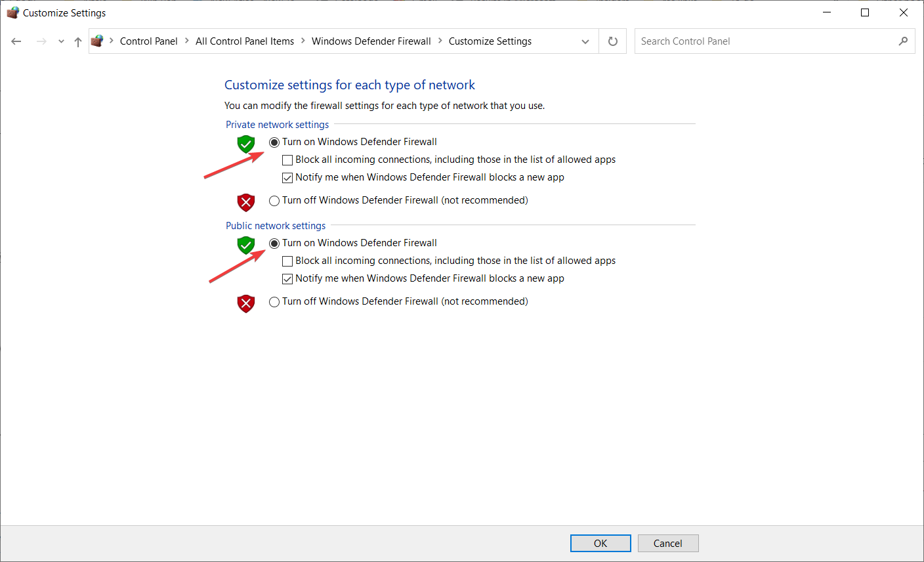Screen dimensions: 924x562
Task: Expand chevron after All Control Panel Items
Action: (303, 41)
